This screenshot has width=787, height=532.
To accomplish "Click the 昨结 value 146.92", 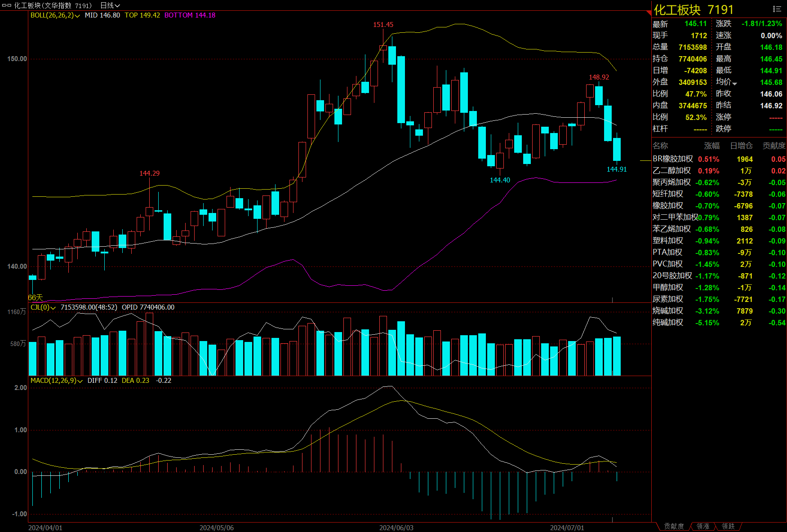I will 771,106.
